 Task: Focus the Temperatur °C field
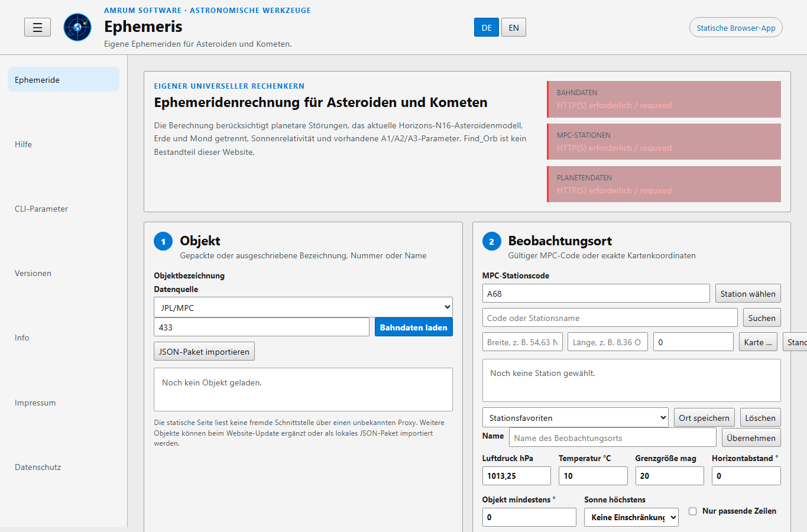click(593, 476)
